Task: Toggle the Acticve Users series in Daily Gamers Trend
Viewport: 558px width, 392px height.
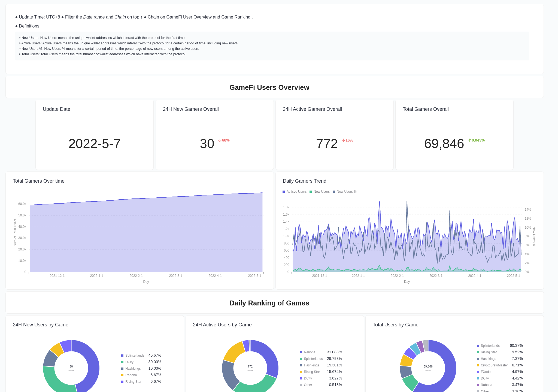Action: pos(295,192)
